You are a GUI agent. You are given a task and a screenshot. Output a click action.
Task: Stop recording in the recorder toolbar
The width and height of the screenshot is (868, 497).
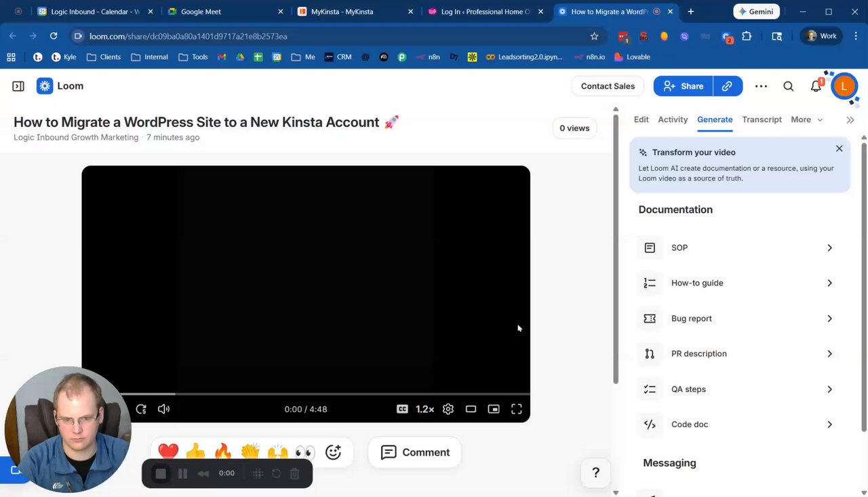(x=161, y=474)
